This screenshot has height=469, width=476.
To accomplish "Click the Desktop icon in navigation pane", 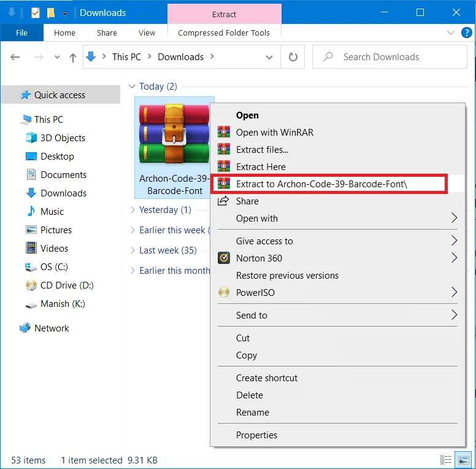I will click(31, 156).
